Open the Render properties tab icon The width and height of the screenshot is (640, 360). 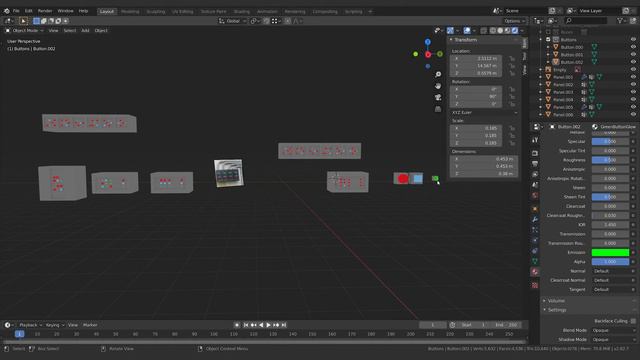pos(535,153)
